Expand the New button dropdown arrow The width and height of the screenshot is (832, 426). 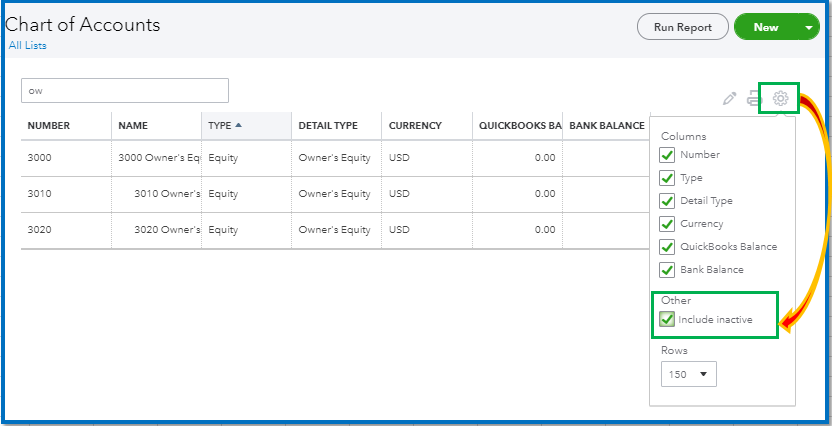coord(809,28)
